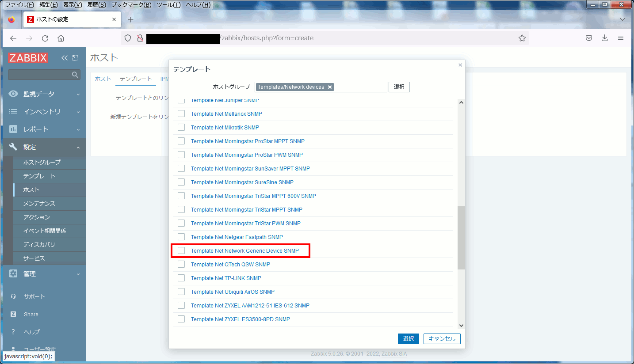This screenshot has width=634, height=364.
Task: Click 選択 beside host group field
Action: 399,87
